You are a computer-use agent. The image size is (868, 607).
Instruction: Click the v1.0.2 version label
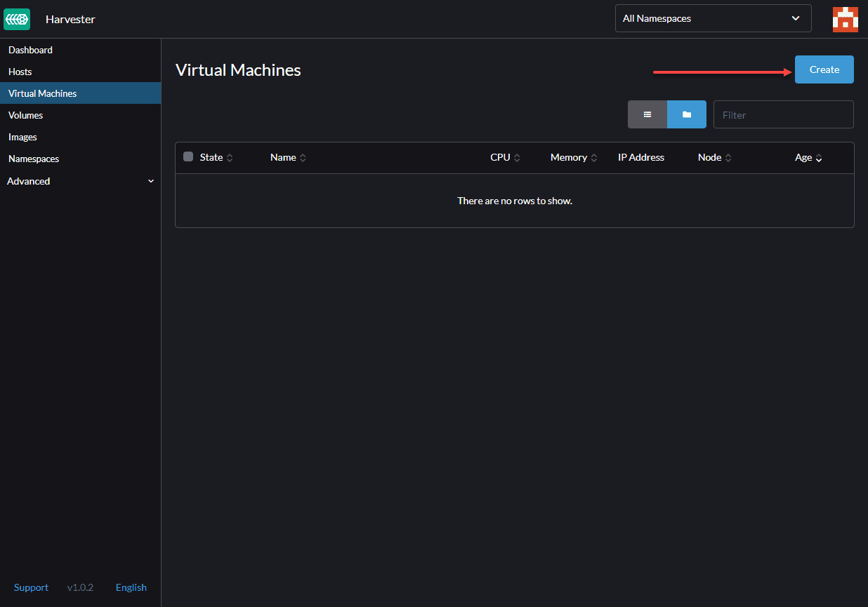click(x=80, y=587)
